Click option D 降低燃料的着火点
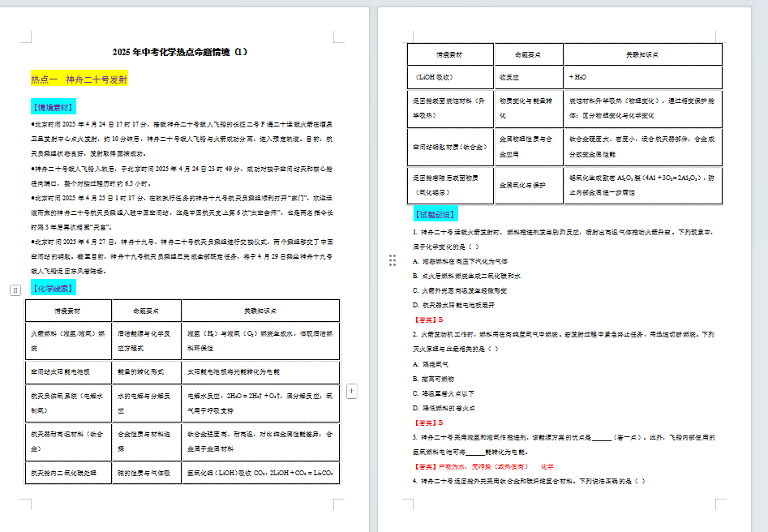Image resolution: width=768 pixels, height=532 pixels. 444,408
